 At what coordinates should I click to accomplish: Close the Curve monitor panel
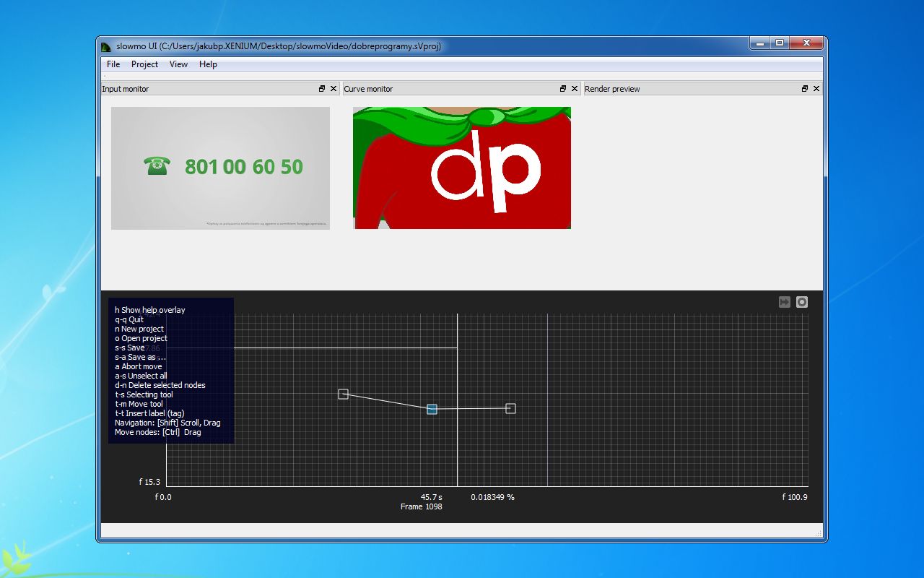point(575,89)
